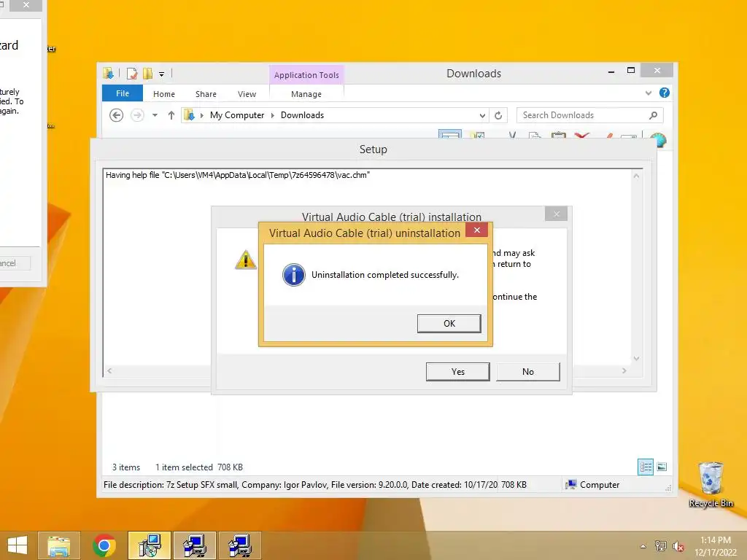Refresh the Downloads folder
The width and height of the screenshot is (747, 560).
[498, 115]
